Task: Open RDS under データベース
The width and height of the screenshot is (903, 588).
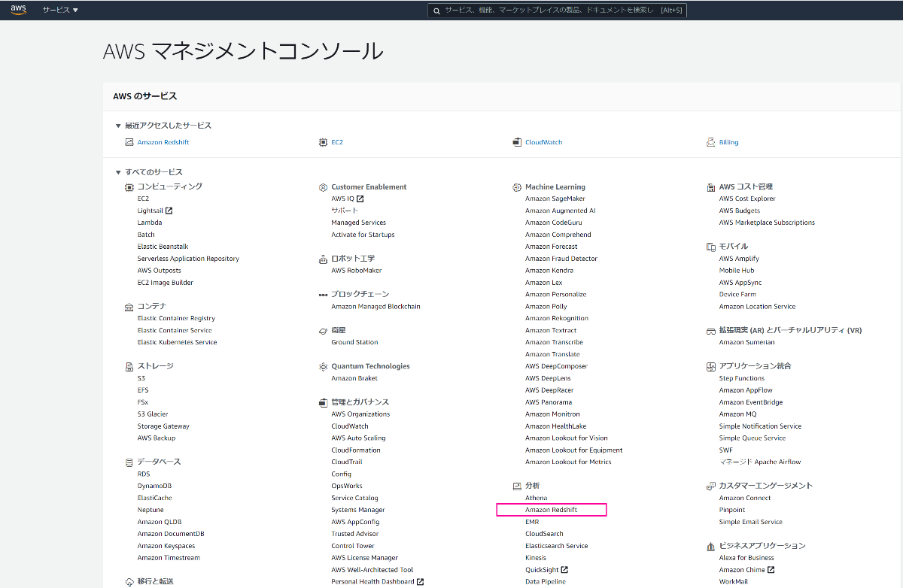Action: [144, 474]
